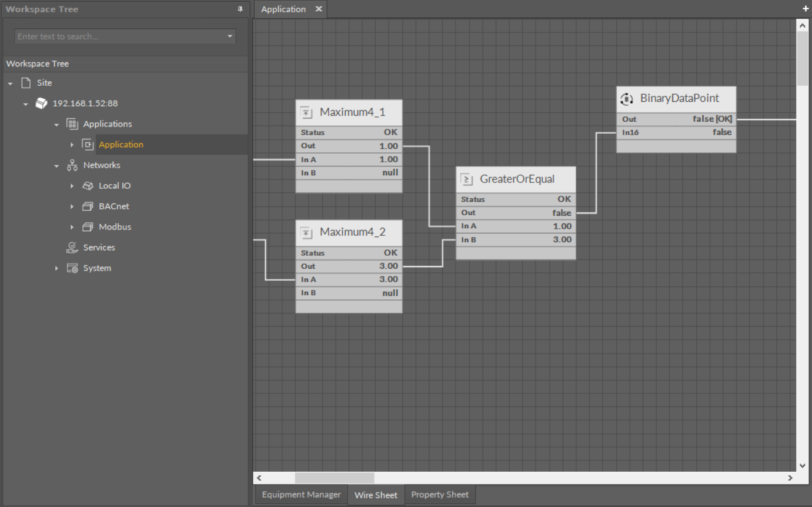Select Modbus in the workspace tree
The width and height of the screenshot is (812, 507).
pyautogui.click(x=115, y=227)
